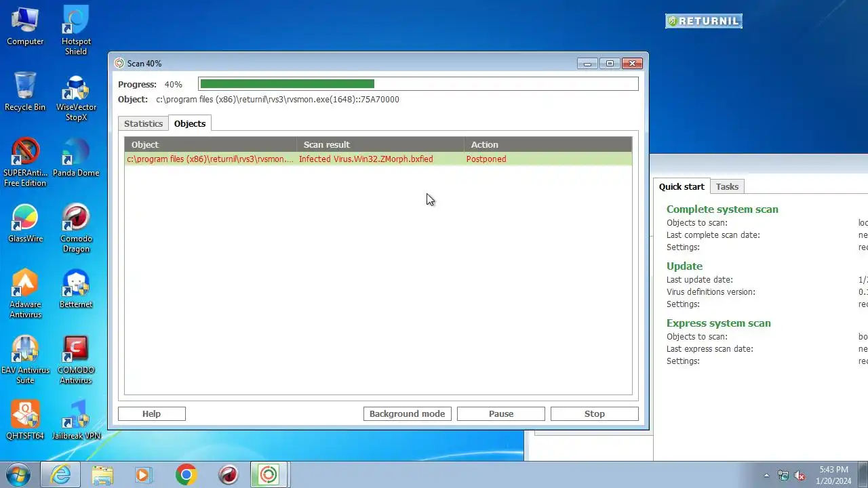
Task: Open Adaware Antivirus shortcut
Action: pyautogui.click(x=25, y=294)
